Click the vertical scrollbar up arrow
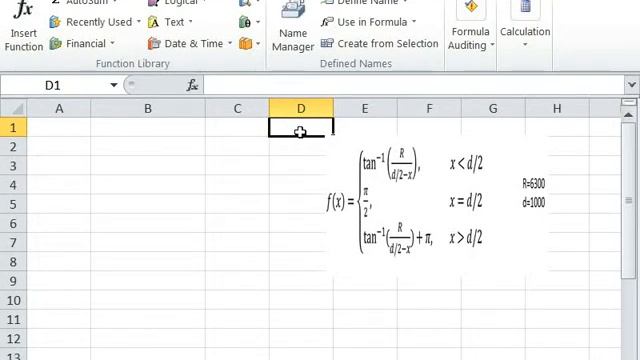Screen dimensions: 640x360 (x=629, y=115)
